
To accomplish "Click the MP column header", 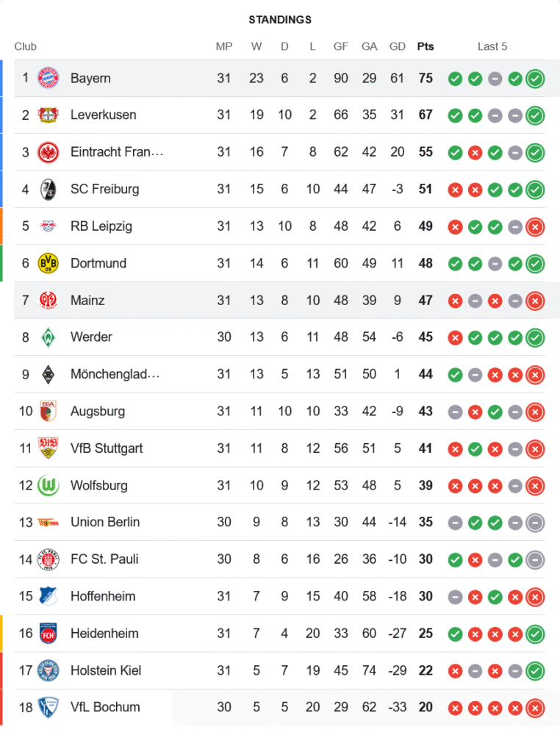I will pyautogui.click(x=224, y=46).
